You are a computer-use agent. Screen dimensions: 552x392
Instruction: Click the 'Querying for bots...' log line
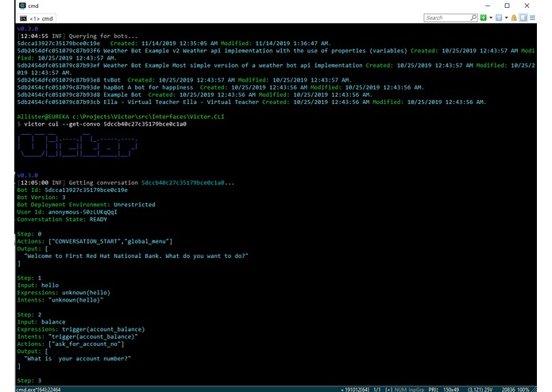[78, 37]
